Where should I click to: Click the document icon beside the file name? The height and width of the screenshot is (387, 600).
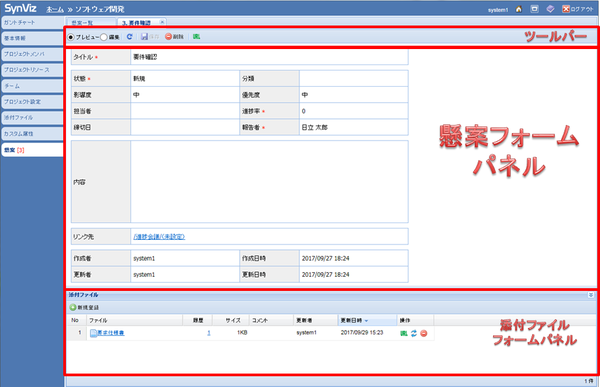point(93,333)
